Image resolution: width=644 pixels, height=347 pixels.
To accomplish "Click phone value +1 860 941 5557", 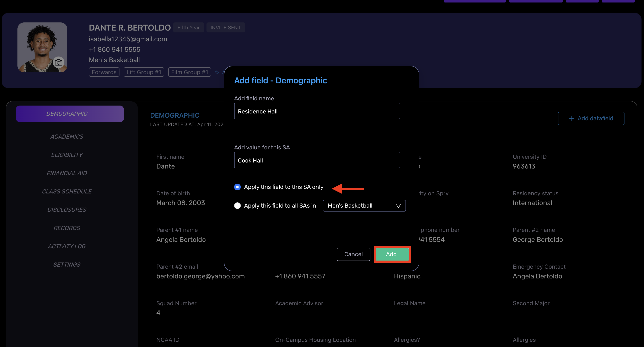I will (x=300, y=276).
